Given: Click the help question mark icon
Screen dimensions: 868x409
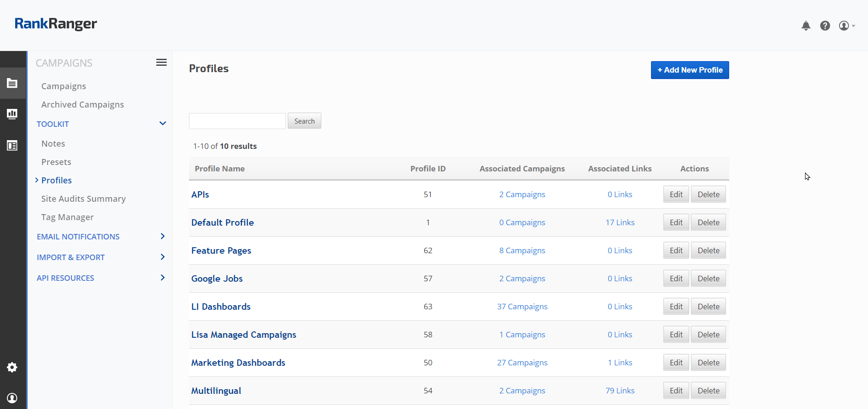Looking at the screenshot, I should [x=825, y=26].
